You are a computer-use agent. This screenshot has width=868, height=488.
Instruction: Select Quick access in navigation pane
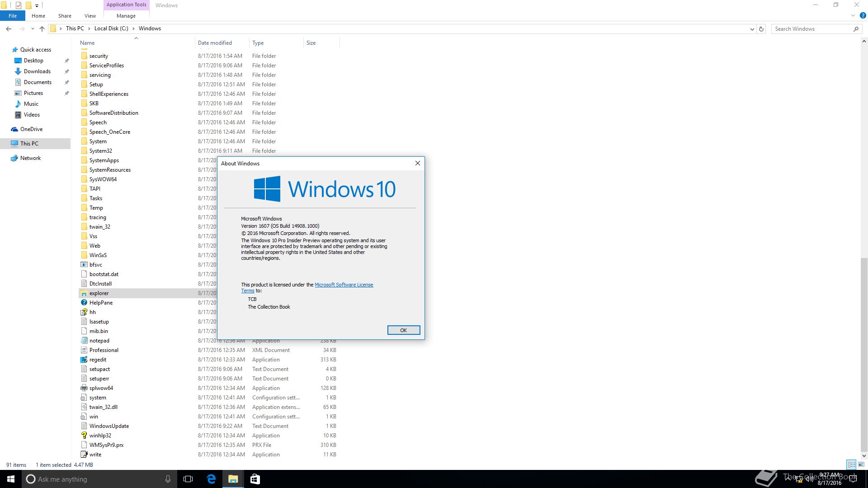tap(36, 50)
